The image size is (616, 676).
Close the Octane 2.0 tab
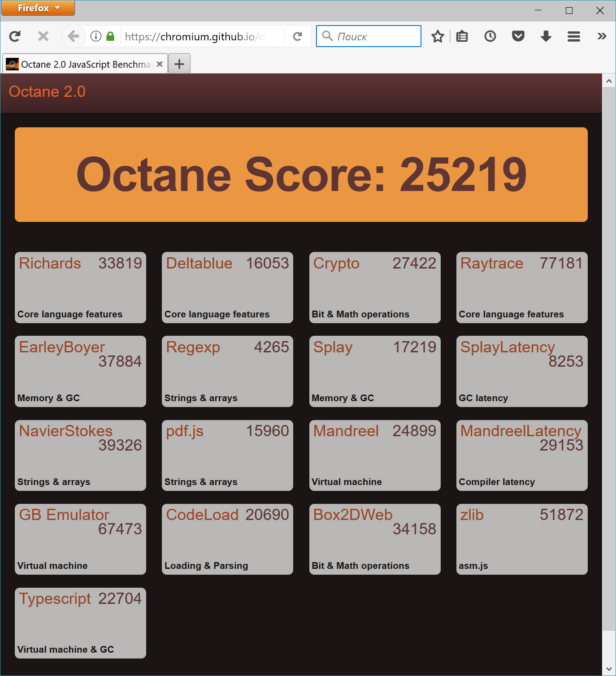[160, 64]
